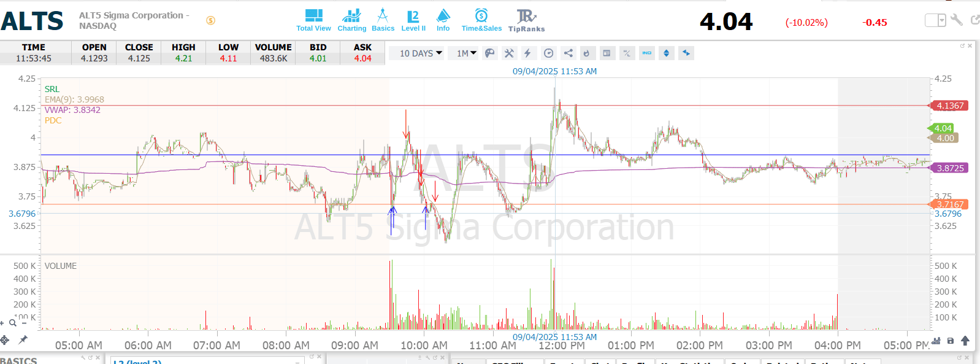Image resolution: width=980 pixels, height=364 pixels.
Task: Open TipRanks analysis
Action: click(526, 20)
